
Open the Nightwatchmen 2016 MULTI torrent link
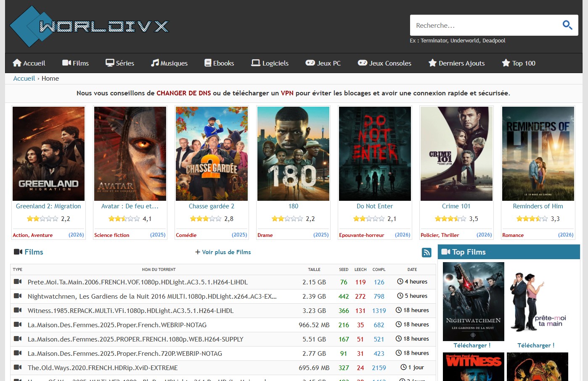(x=152, y=296)
